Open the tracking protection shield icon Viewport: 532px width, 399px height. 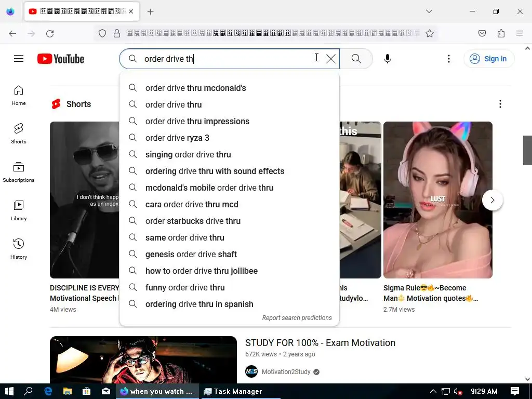[102, 33]
